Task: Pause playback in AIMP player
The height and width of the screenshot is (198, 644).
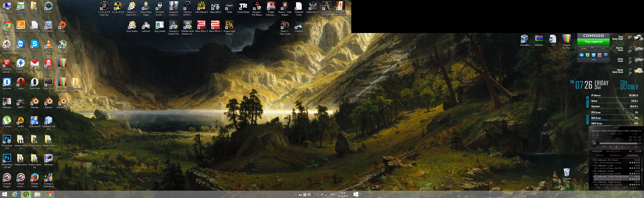Action: (x=595, y=144)
